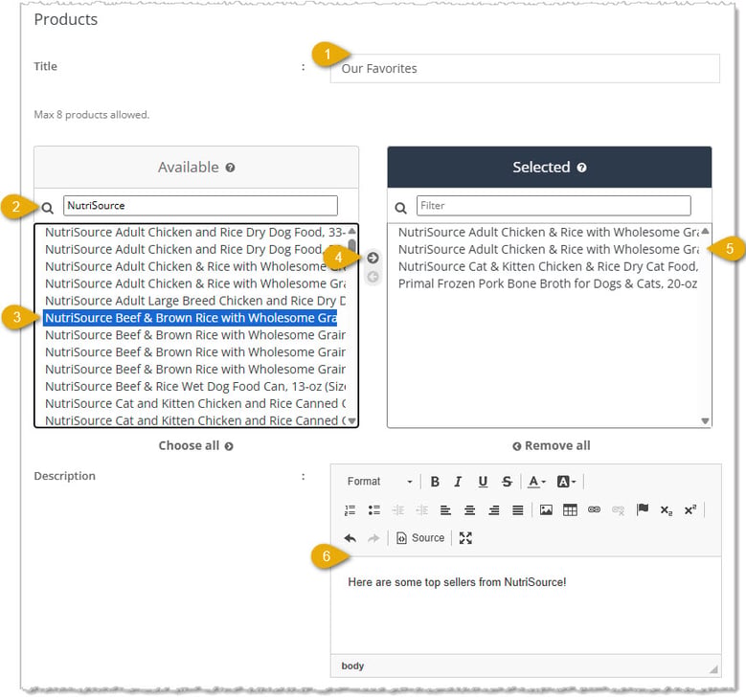Select NutriSource Cat & Kitten Chicken selected item
The image size is (746, 700).
pos(548,266)
